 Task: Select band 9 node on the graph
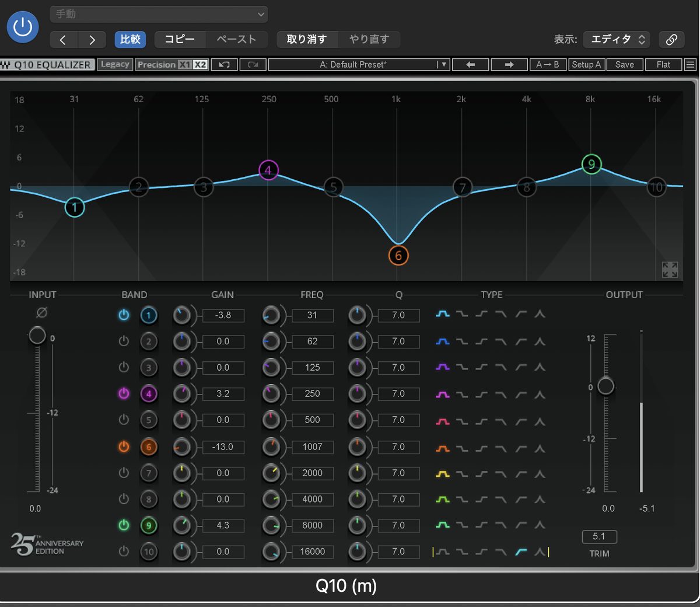coord(591,164)
